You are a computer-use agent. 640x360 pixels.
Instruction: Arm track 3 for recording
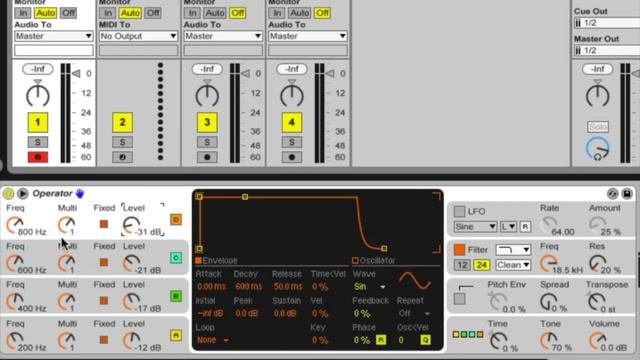click(x=207, y=157)
